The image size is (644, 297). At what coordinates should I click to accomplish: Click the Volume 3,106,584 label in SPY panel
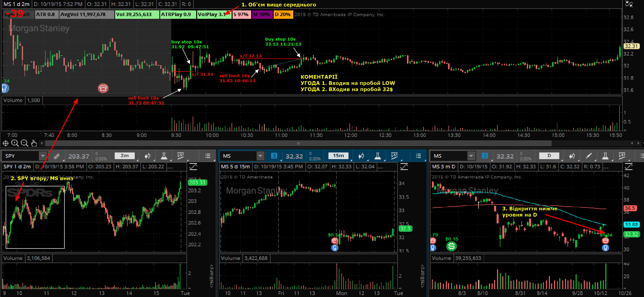click(27, 258)
